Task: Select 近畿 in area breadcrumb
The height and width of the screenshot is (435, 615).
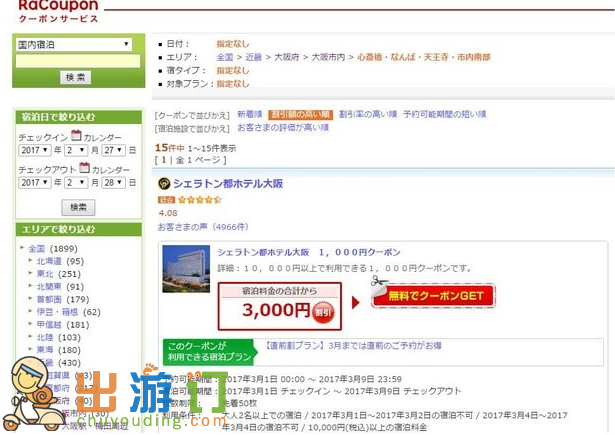Action: click(x=253, y=57)
